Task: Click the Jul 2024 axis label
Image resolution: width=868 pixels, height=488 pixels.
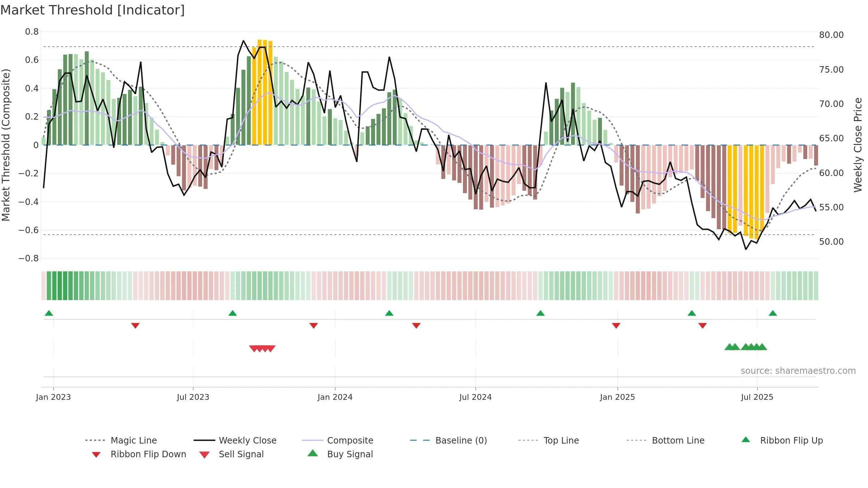Action: pos(475,397)
